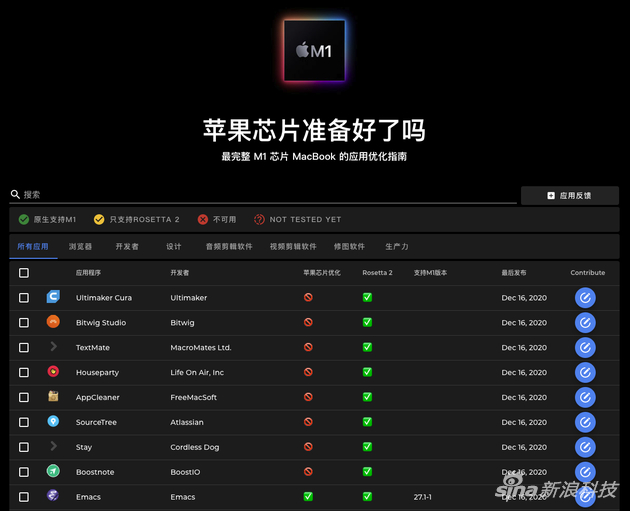Click the AppCleaner app icon

click(x=53, y=397)
